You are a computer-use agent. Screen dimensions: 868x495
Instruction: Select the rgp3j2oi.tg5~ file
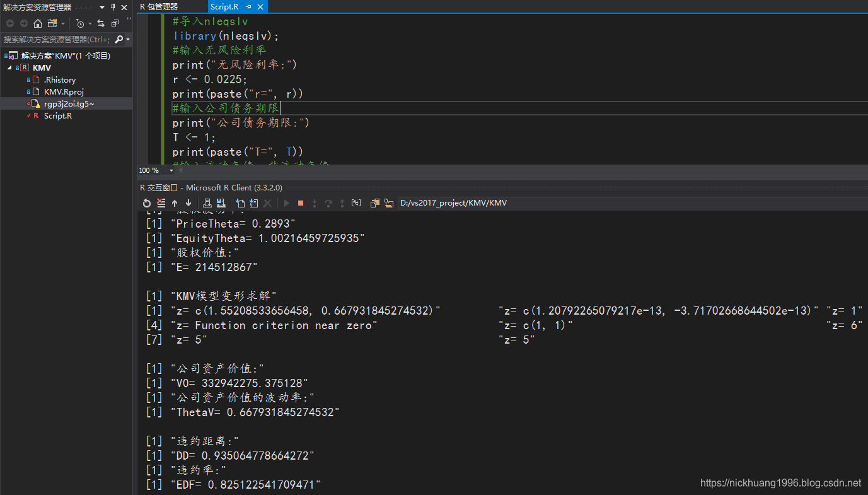[69, 103]
